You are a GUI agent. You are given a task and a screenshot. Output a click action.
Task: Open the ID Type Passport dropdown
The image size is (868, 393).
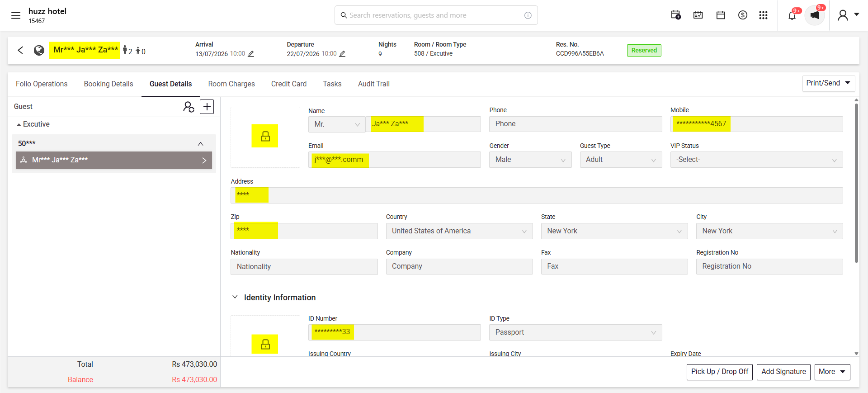[576, 332]
